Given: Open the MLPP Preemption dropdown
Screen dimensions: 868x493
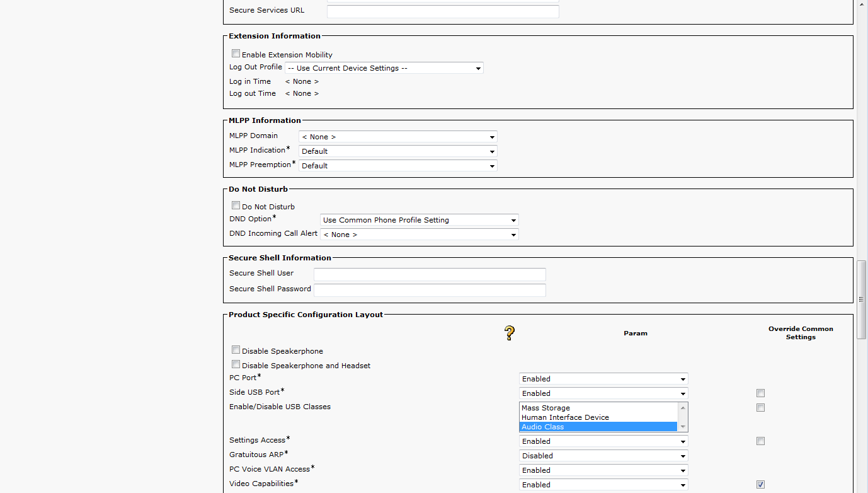Looking at the screenshot, I should 397,166.
